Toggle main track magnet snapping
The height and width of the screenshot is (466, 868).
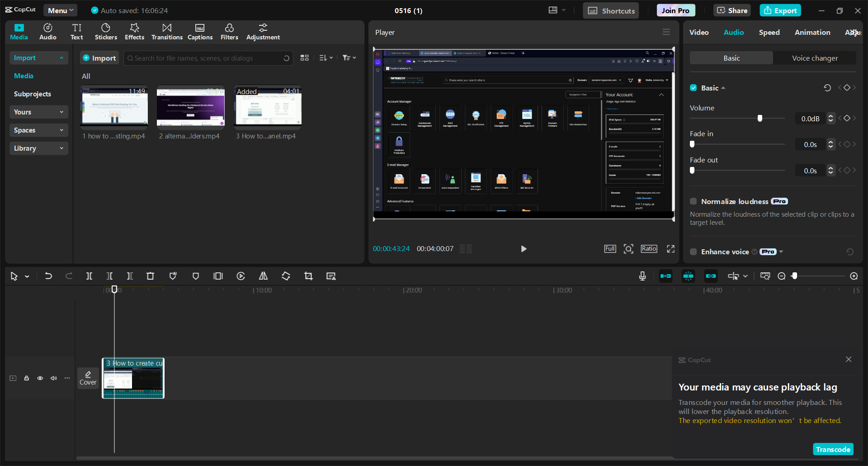666,276
